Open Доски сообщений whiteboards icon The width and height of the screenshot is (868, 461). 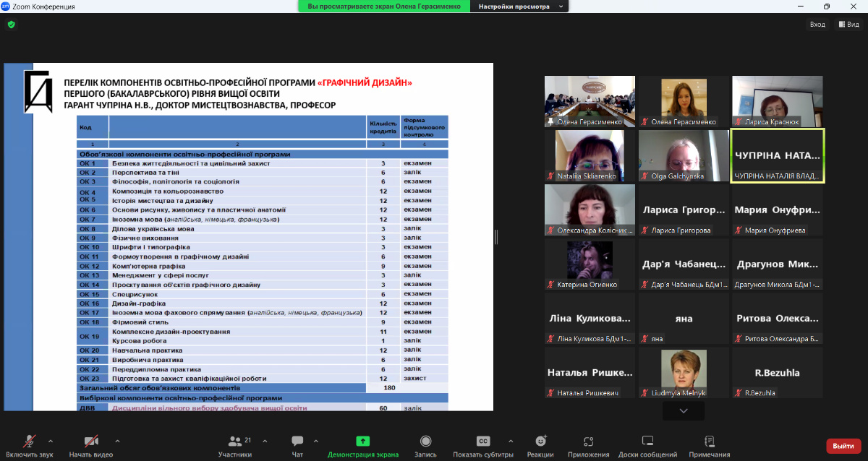tap(647, 441)
